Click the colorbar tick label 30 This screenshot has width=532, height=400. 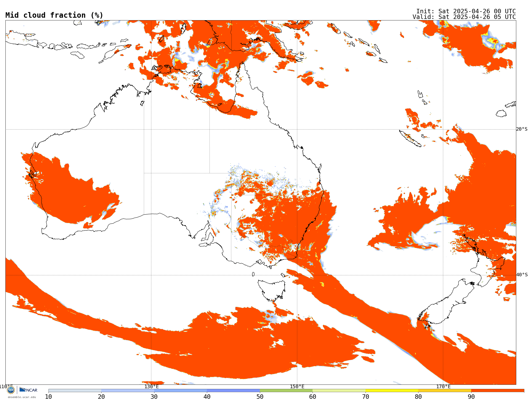(x=154, y=397)
